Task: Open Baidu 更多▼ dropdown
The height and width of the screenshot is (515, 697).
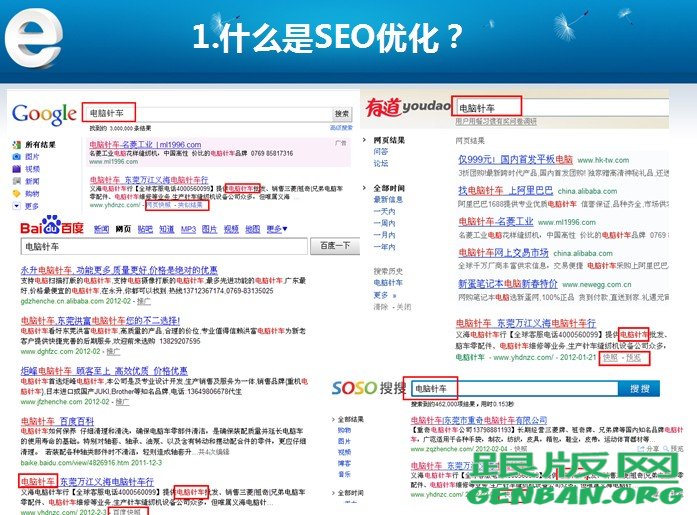Action: point(277,229)
